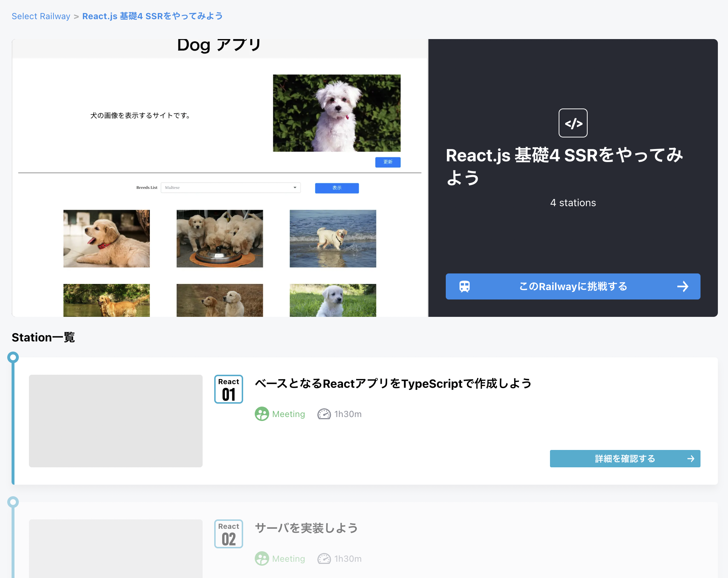Click the train icon on challenge button

click(x=465, y=286)
